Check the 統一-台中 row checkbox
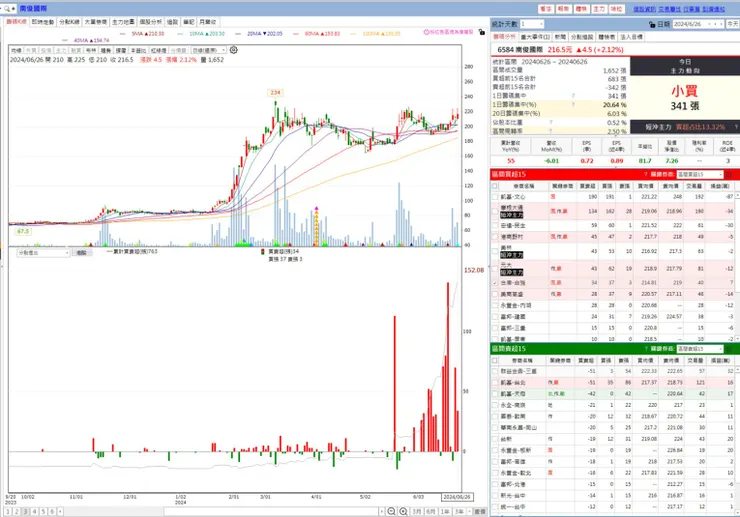This screenshot has width=740, height=517. click(x=495, y=507)
